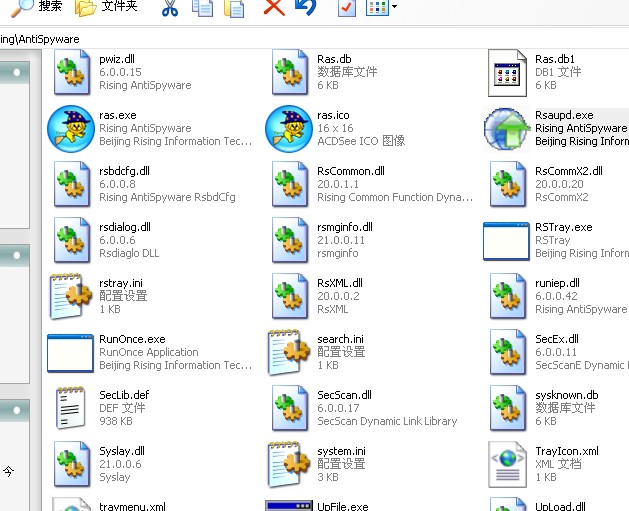This screenshot has height=511, width=629.
Task: Click the RsCommon.dll file name
Action: point(351,171)
